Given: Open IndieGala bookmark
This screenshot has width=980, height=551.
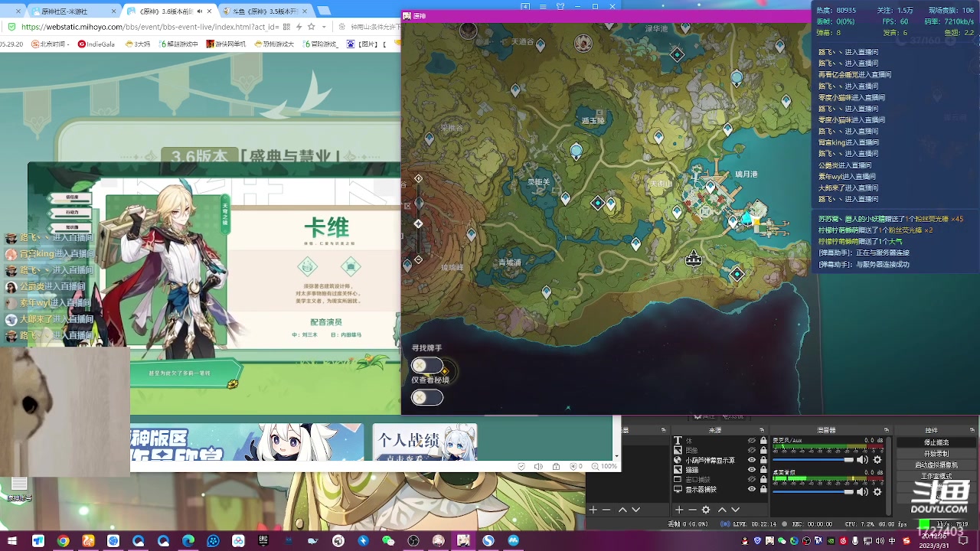Looking at the screenshot, I should click(x=96, y=44).
